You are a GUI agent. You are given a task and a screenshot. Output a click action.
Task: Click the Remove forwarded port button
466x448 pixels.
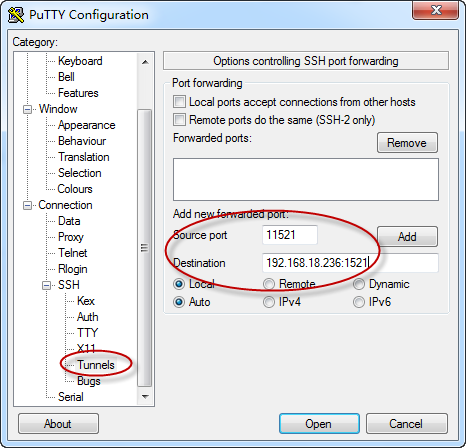click(407, 143)
